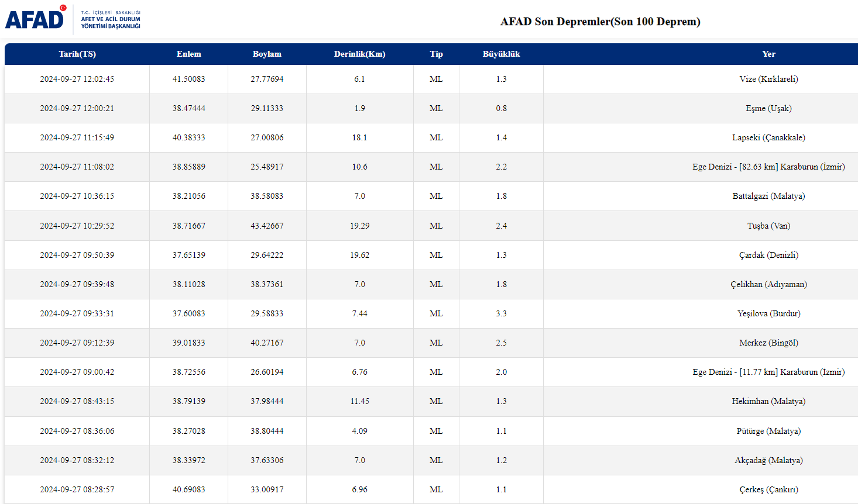
Task: Select location Lapseki (Çanakkale)
Action: tap(769, 137)
